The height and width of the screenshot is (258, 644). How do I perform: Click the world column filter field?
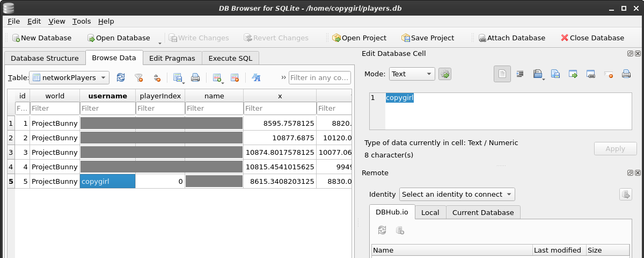(x=55, y=108)
